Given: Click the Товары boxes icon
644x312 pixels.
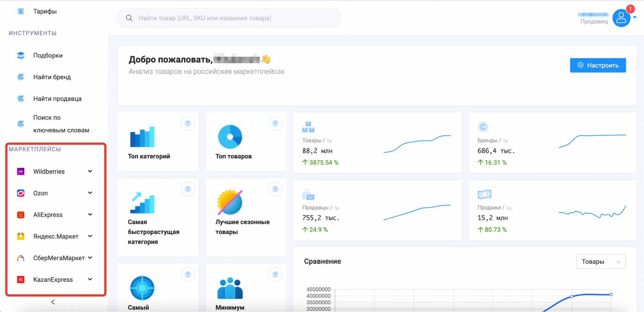Looking at the screenshot, I should click(x=308, y=127).
